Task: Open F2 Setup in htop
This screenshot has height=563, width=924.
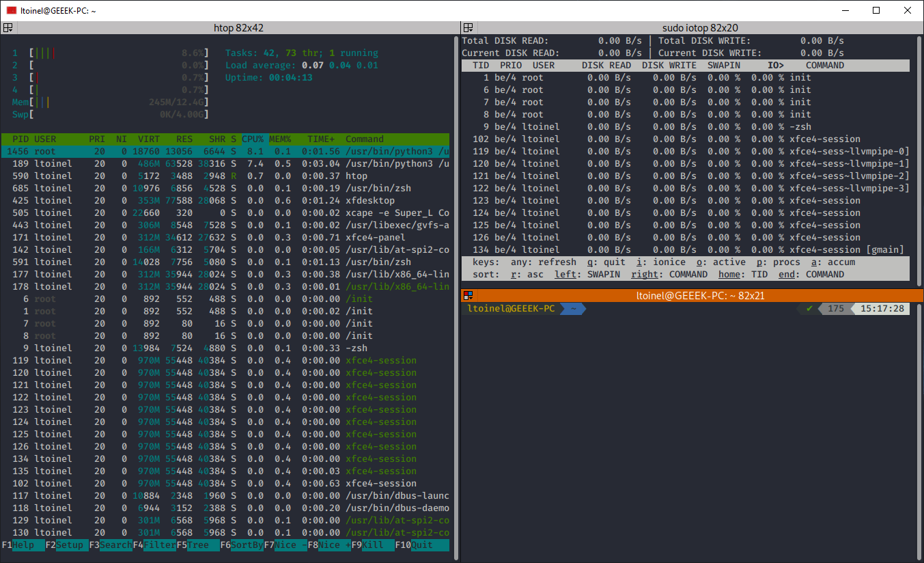Action: point(67,545)
